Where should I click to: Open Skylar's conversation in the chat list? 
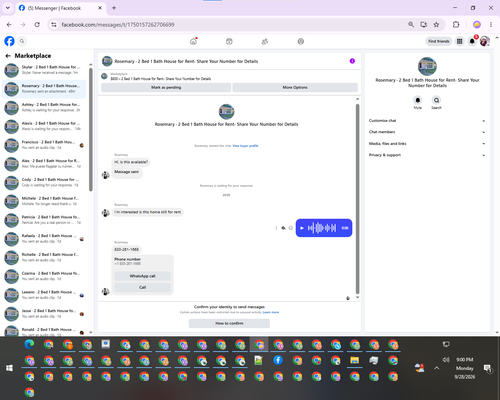[x=44, y=70]
